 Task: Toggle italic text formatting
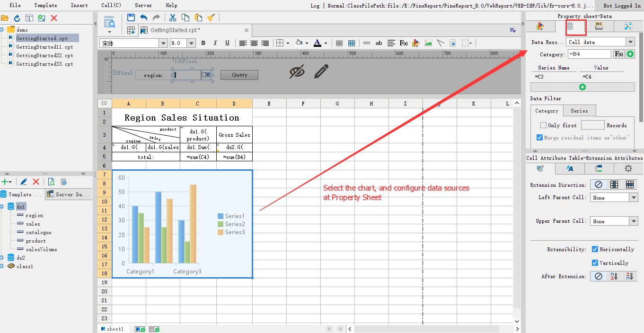tap(215, 43)
